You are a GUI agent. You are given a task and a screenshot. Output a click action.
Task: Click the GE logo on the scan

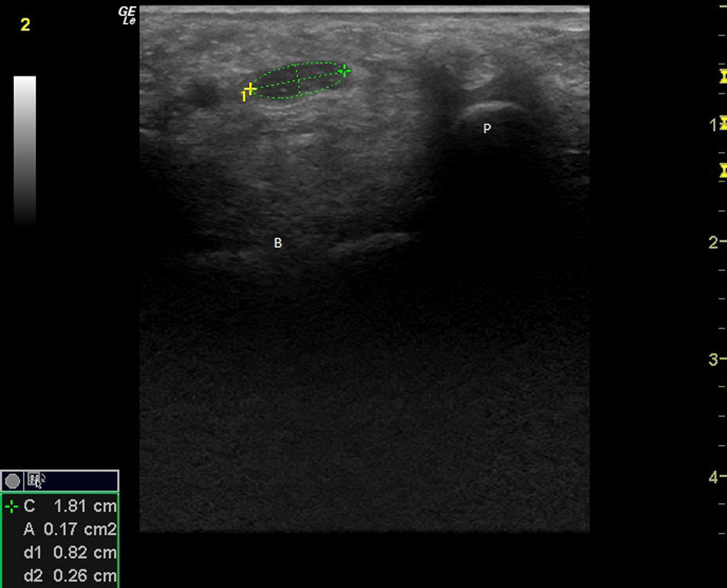click(x=127, y=15)
